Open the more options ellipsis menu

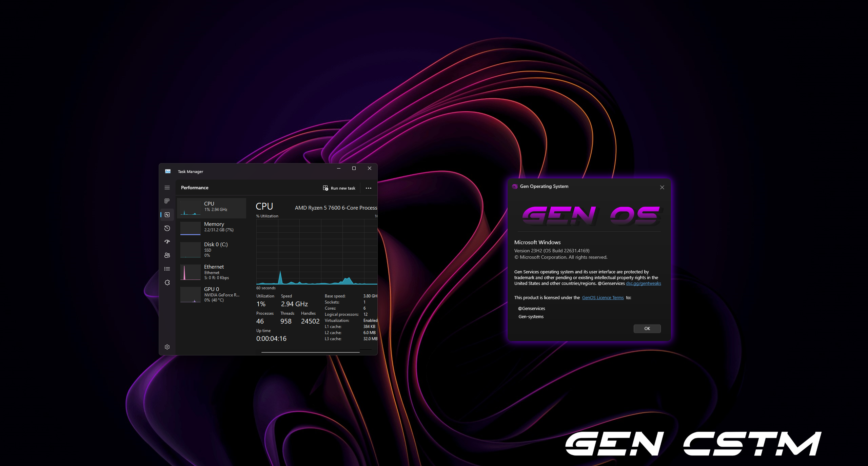pos(368,188)
